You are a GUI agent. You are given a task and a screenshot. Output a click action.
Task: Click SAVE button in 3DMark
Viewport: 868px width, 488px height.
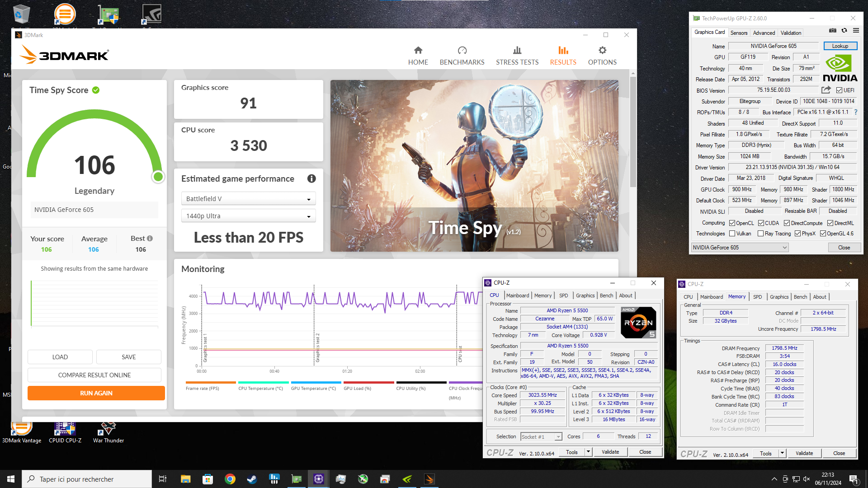point(128,357)
